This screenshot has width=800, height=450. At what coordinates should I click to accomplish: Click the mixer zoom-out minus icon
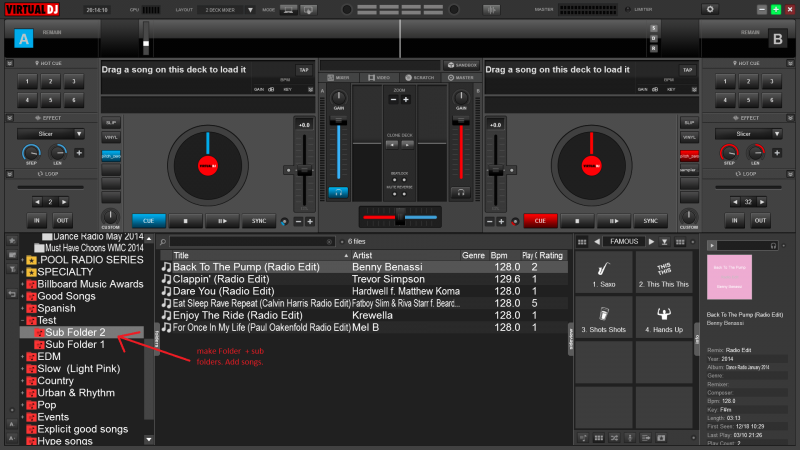click(x=393, y=99)
